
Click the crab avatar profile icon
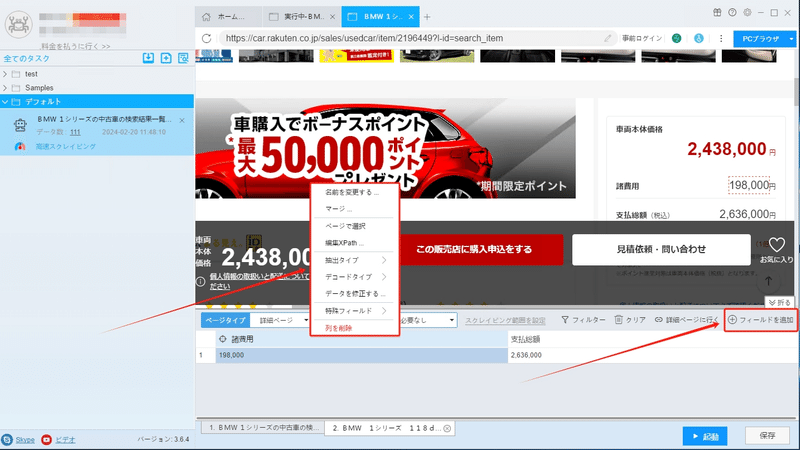point(18,24)
